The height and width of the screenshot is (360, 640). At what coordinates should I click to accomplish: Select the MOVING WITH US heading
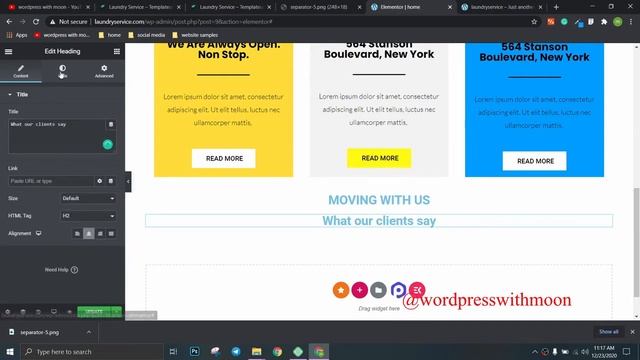(x=379, y=200)
